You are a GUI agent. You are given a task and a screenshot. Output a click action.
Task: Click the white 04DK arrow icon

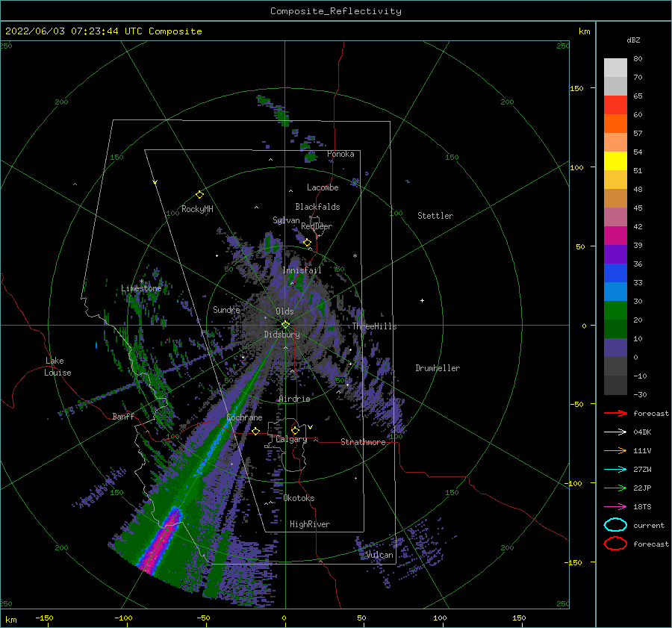click(x=615, y=432)
